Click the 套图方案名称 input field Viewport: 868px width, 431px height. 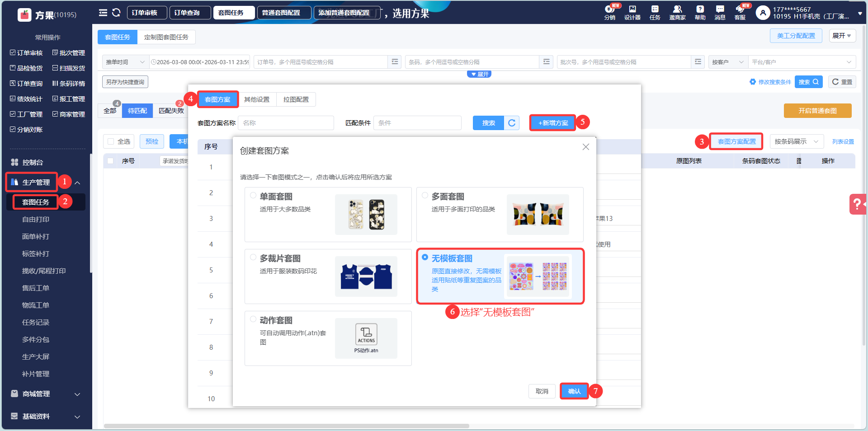286,123
